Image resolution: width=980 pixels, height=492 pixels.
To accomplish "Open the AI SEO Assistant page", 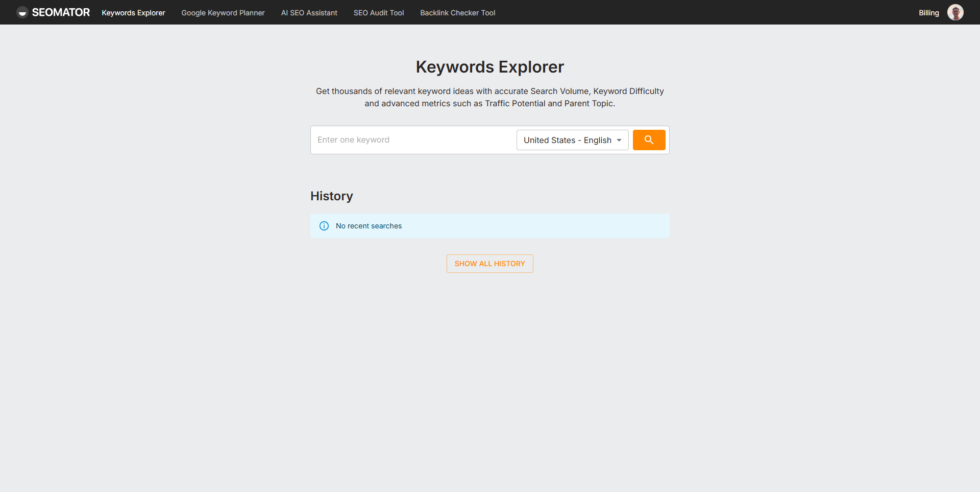I will 309,13.
